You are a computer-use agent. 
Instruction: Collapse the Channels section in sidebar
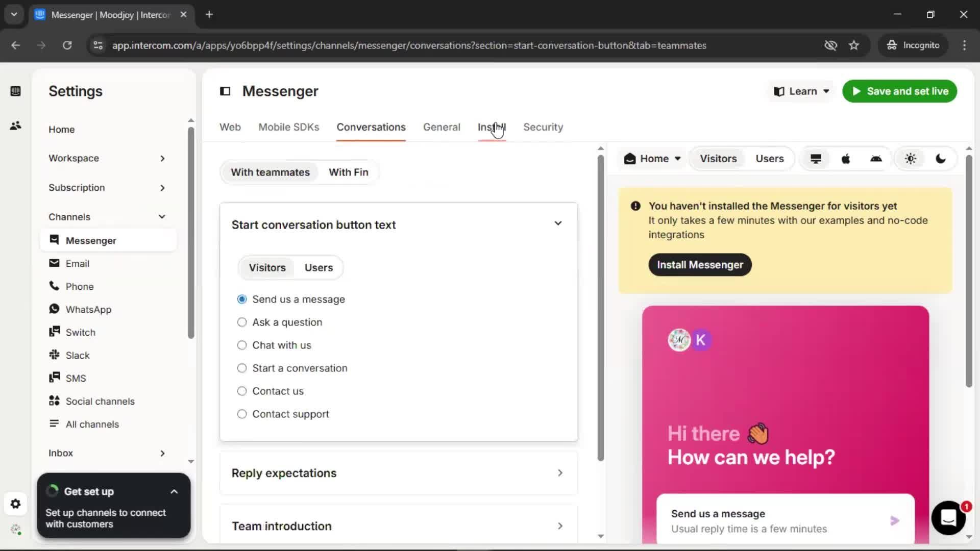[x=107, y=217]
